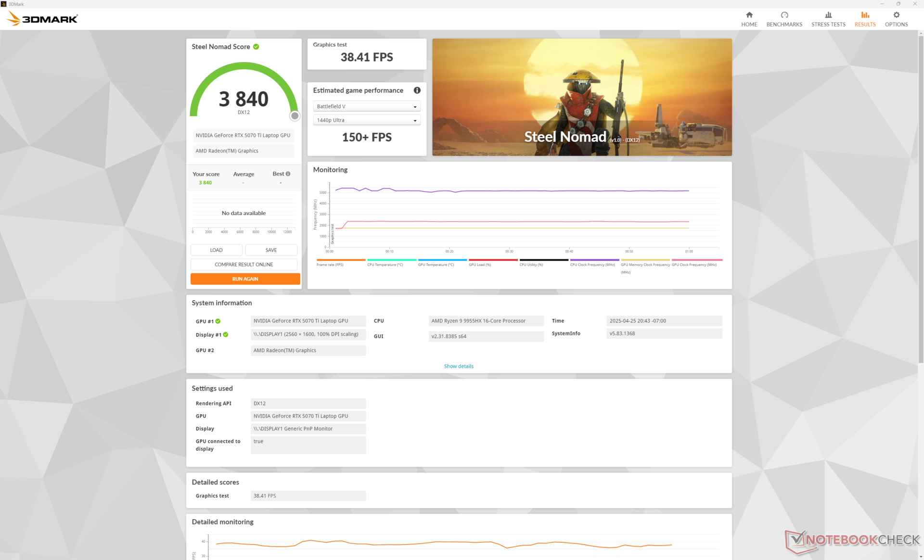Click the 3DMark logo
The height and width of the screenshot is (560, 924).
pyautogui.click(x=42, y=19)
